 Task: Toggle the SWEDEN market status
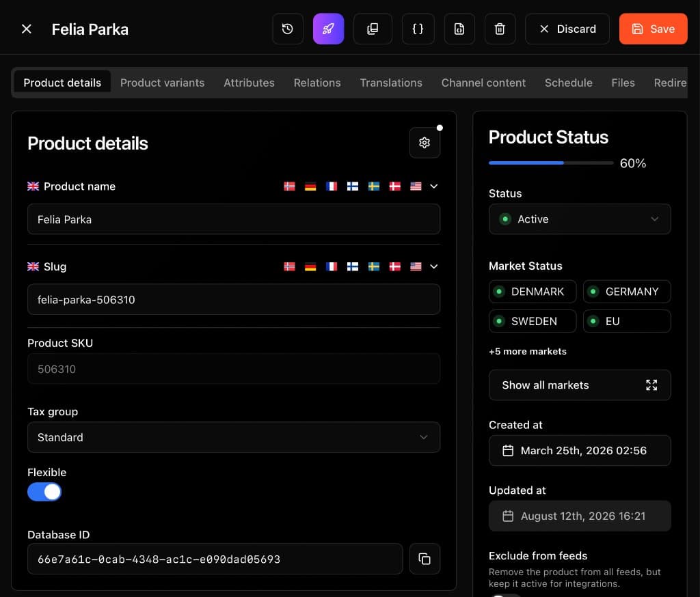tap(533, 321)
